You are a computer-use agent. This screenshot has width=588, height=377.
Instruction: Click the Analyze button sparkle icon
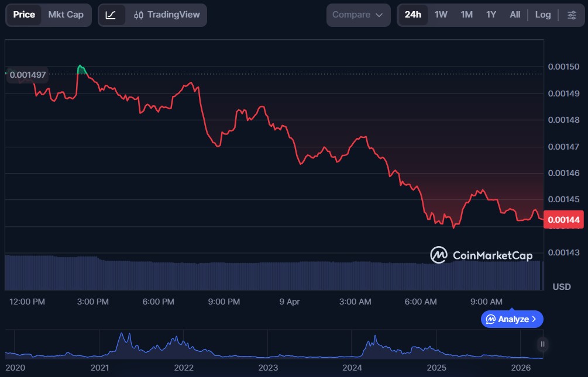click(x=491, y=319)
